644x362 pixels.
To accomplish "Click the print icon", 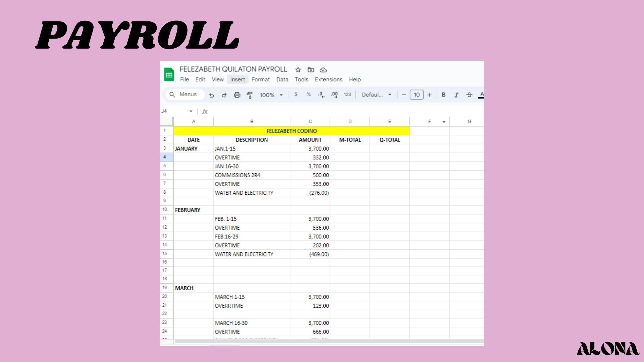I will (237, 95).
